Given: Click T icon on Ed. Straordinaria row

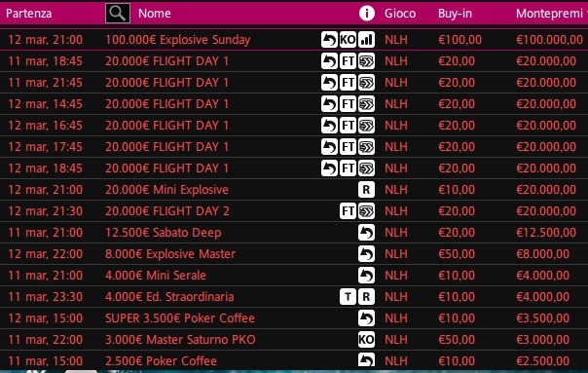Looking at the screenshot, I should pos(348,297).
